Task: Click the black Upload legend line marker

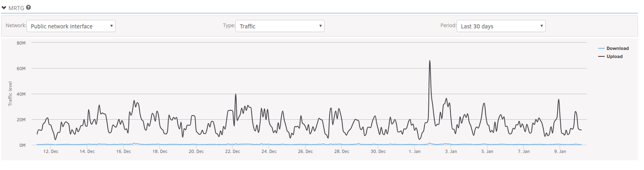Action: (601, 56)
